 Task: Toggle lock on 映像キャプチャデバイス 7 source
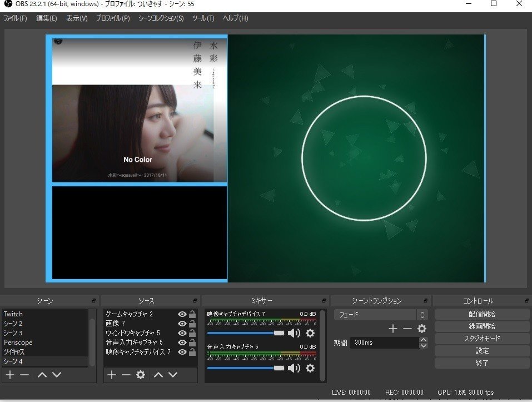point(192,352)
